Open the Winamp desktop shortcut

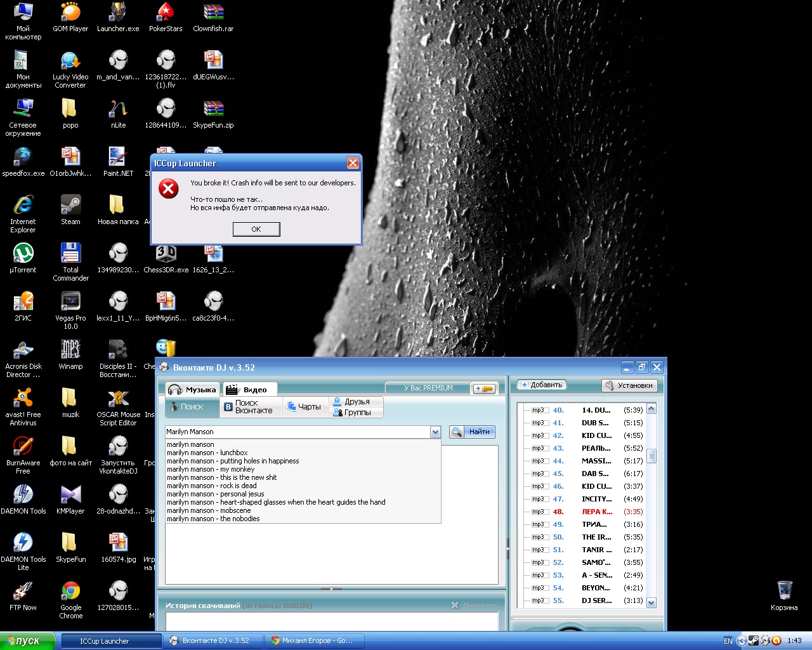pos(70,355)
